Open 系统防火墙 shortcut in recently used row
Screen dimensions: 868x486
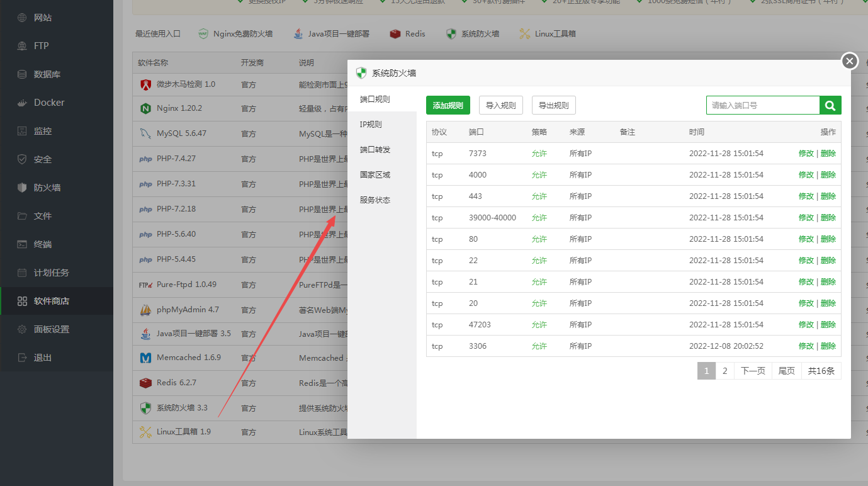pyautogui.click(x=472, y=33)
